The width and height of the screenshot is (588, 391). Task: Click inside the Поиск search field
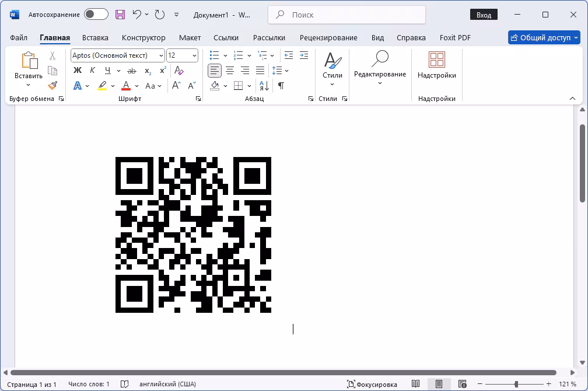click(347, 15)
